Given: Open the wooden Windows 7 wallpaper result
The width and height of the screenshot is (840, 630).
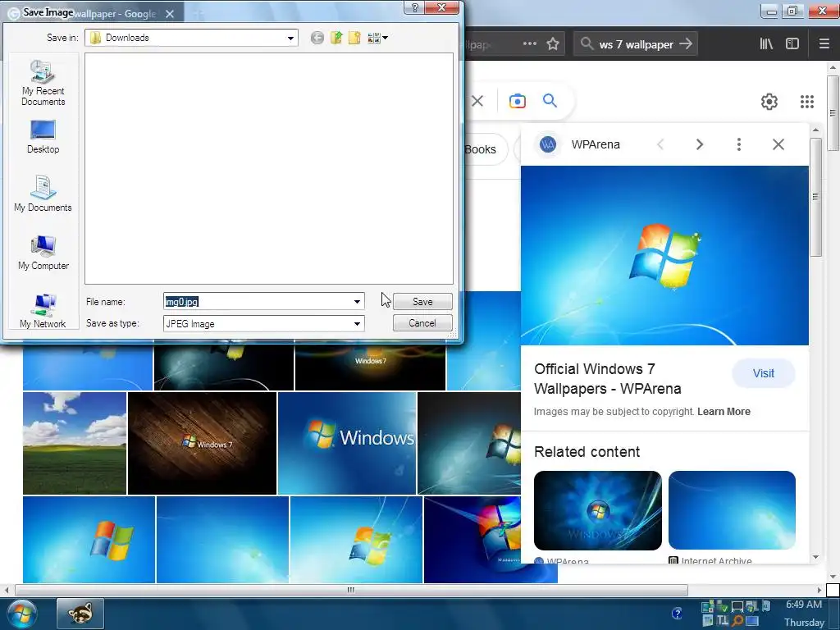Looking at the screenshot, I should 202,443.
